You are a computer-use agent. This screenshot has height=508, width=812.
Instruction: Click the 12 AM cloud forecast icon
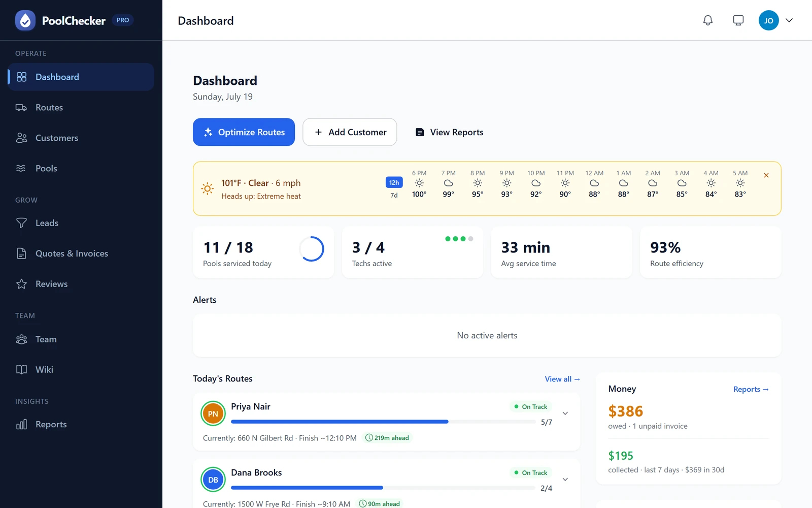594,183
